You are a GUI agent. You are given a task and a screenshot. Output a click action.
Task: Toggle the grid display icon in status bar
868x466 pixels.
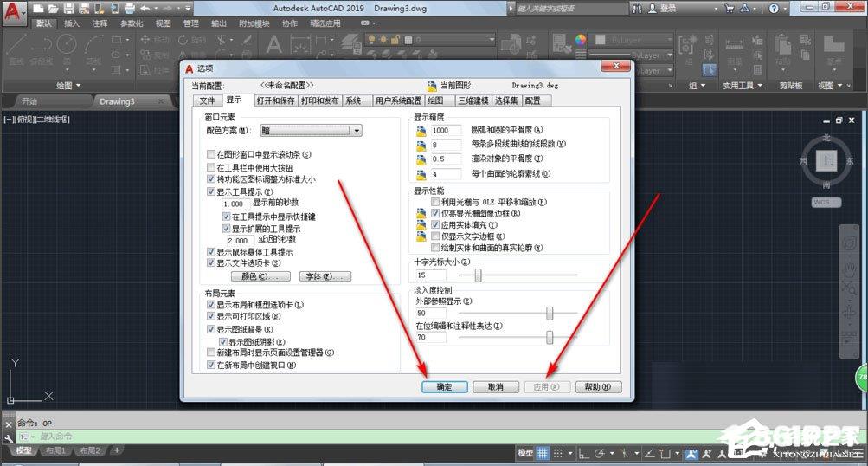pos(543,453)
